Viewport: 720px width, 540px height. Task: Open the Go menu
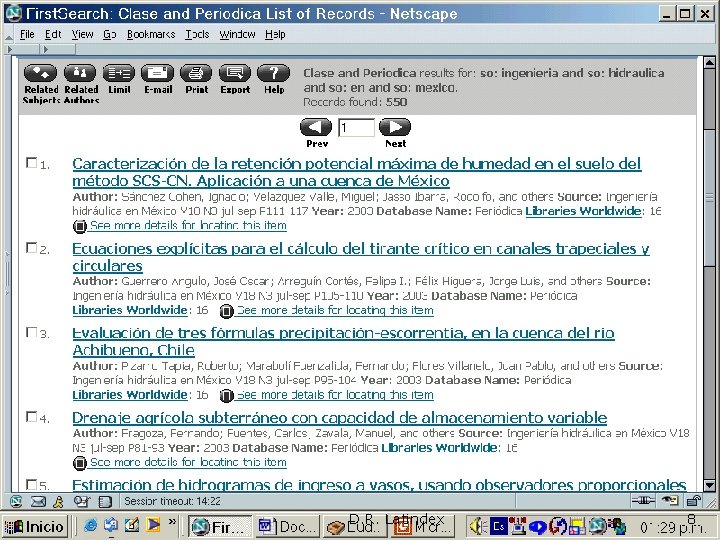[109, 34]
